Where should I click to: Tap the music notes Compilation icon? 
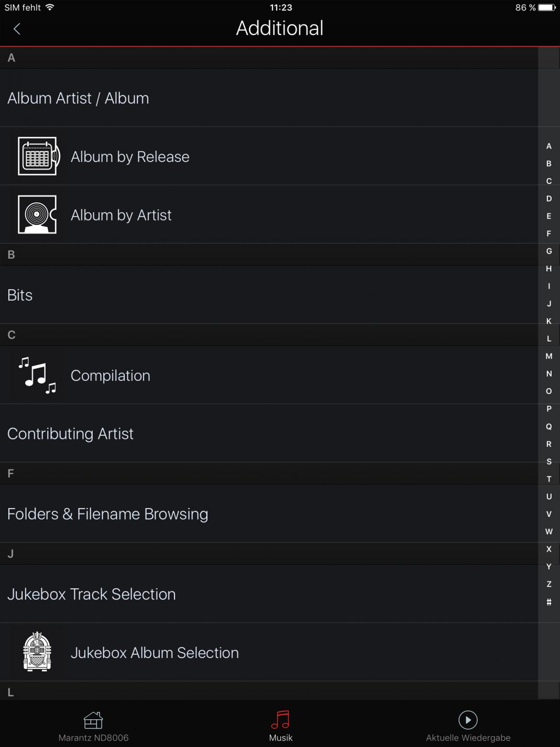[x=37, y=375]
